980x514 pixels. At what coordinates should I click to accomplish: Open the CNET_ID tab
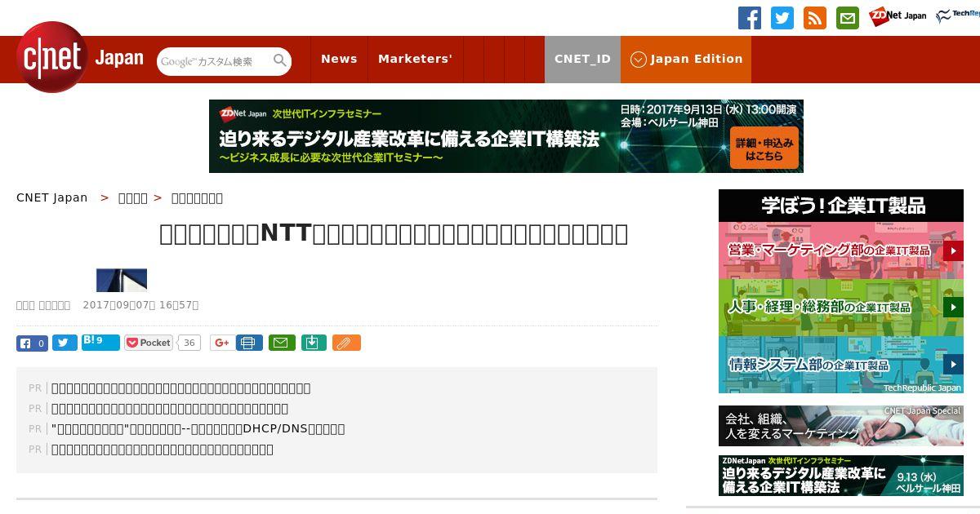(x=582, y=59)
